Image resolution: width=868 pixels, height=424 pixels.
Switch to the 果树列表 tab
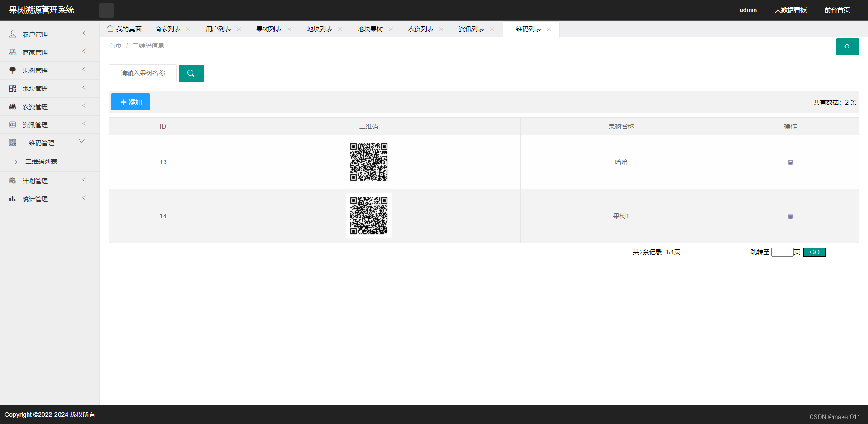pyautogui.click(x=269, y=29)
